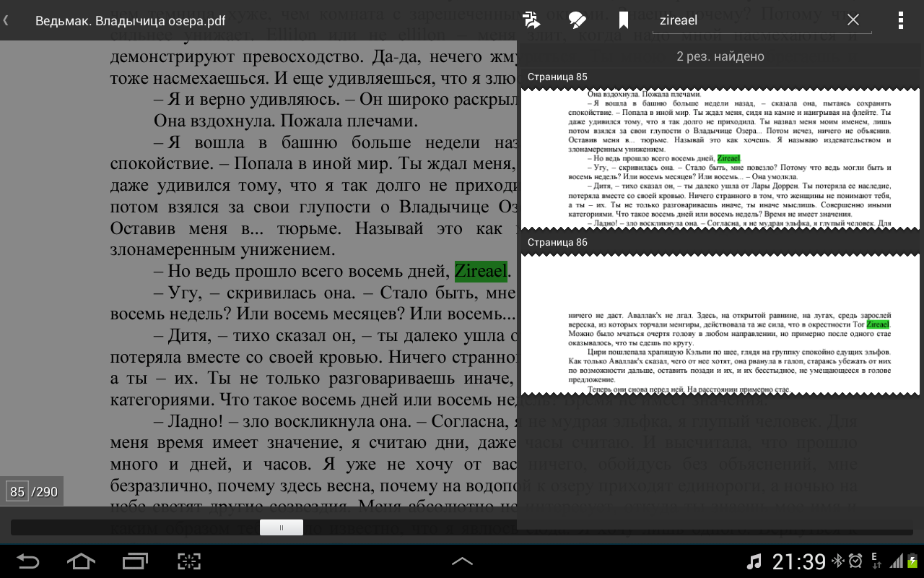Open the recent apps switcher
This screenshot has width=924, height=578.
click(x=135, y=561)
